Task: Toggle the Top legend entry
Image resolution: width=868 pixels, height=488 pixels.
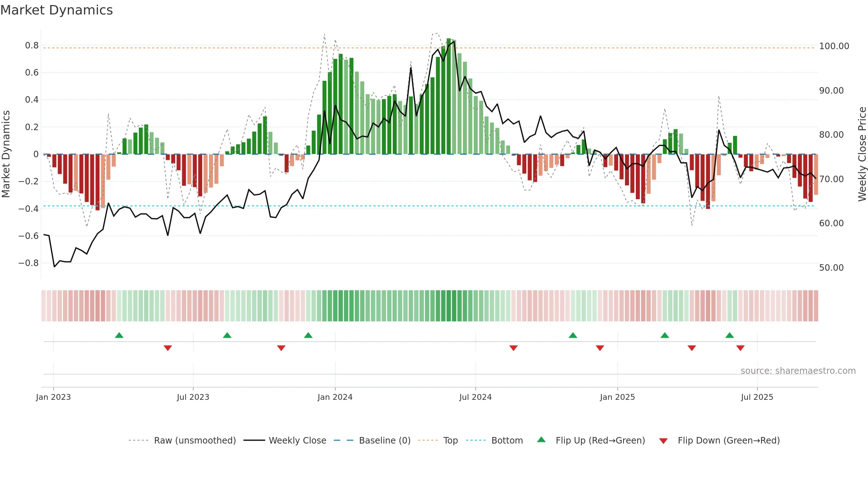Action: pos(451,440)
